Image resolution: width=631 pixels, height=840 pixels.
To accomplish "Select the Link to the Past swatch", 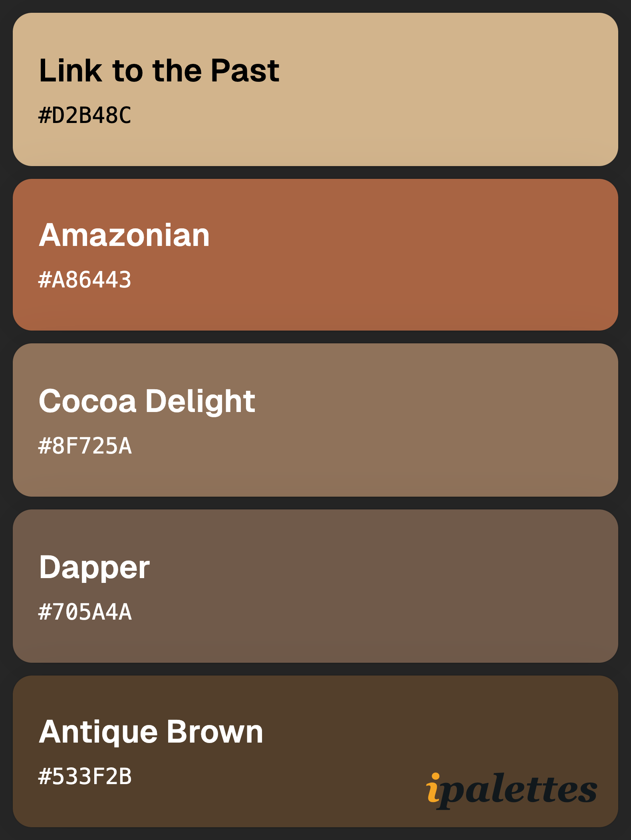I will (315, 89).
